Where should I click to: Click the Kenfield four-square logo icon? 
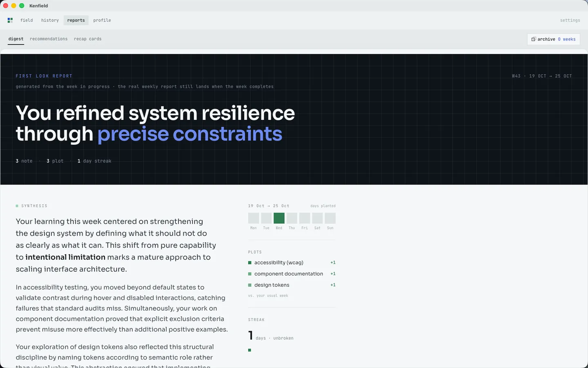(10, 20)
